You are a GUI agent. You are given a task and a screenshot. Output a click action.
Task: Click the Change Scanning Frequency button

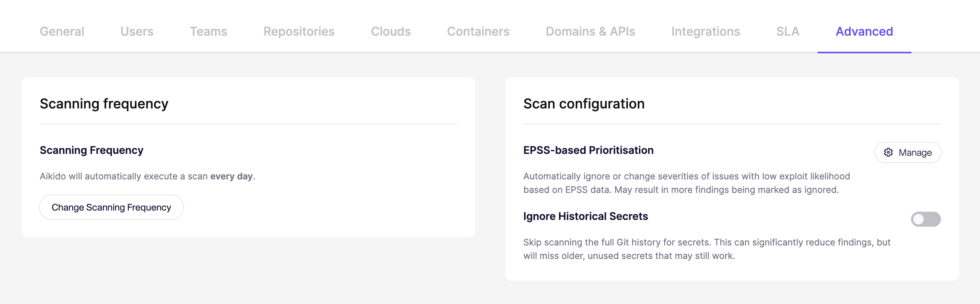[111, 207]
